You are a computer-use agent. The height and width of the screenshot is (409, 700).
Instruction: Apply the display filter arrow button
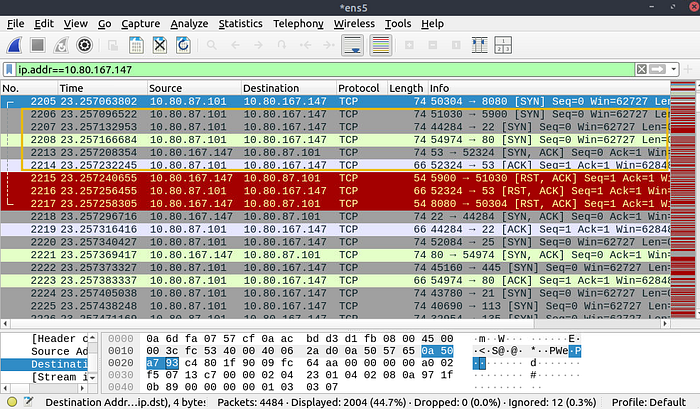coord(657,70)
